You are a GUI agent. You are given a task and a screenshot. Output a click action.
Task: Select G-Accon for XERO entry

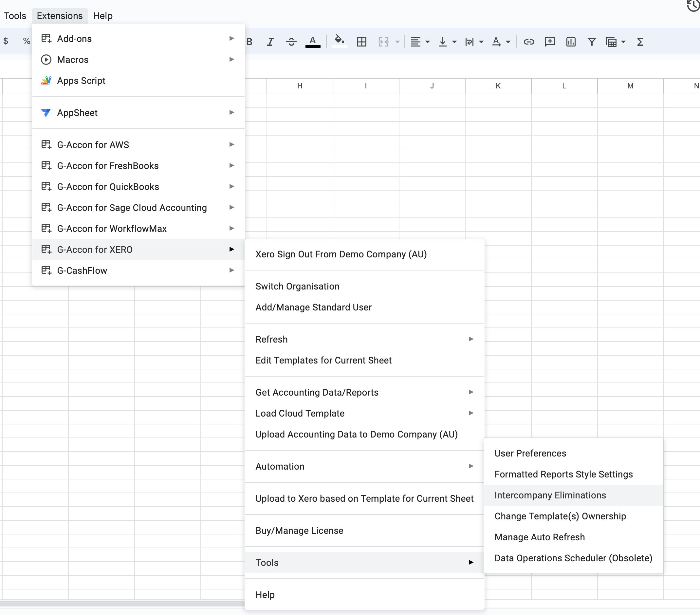pos(138,249)
